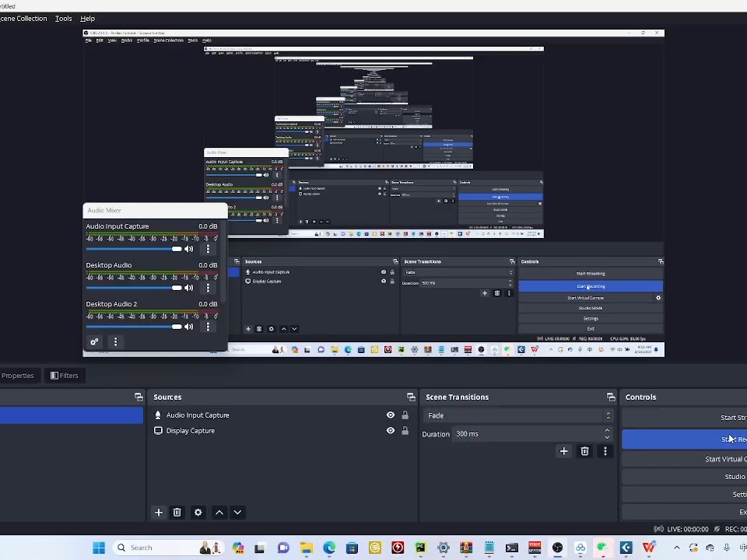Click Audio Input Capture volume slider

134,249
